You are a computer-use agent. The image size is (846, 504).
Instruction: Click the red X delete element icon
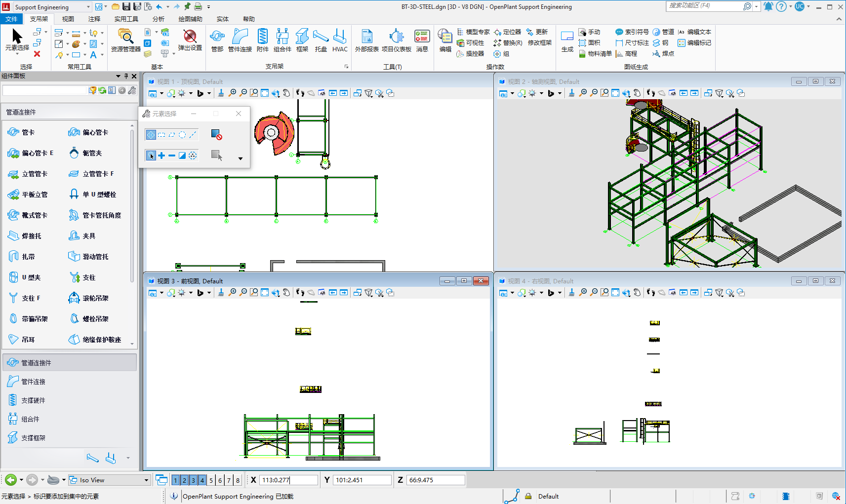point(37,54)
